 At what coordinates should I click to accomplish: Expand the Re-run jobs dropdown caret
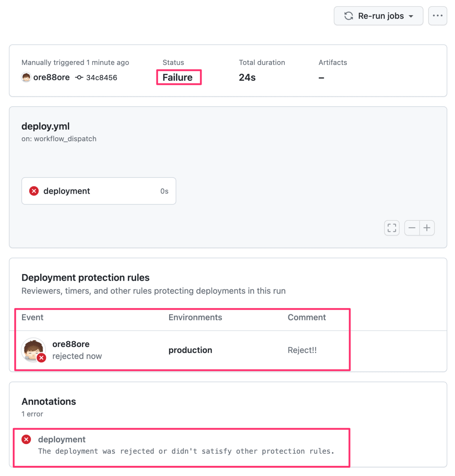(x=411, y=16)
